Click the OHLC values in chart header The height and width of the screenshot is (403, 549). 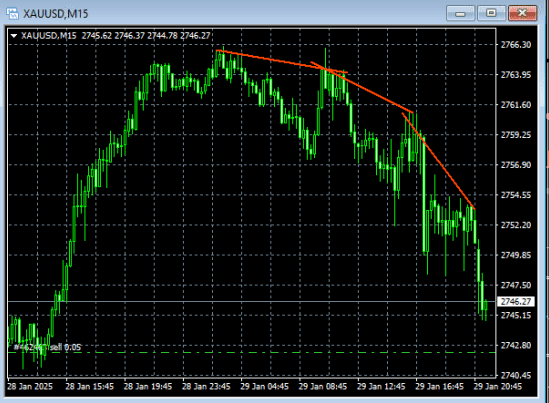coord(146,36)
